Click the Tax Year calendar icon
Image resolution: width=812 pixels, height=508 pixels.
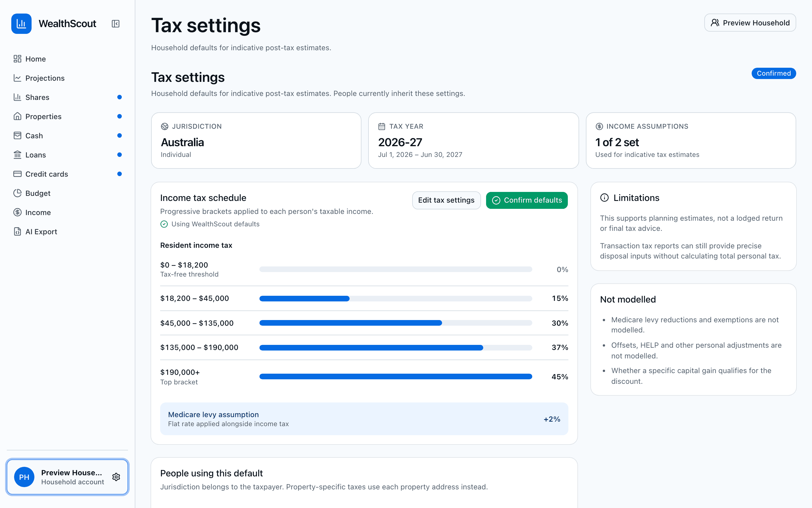click(382, 126)
